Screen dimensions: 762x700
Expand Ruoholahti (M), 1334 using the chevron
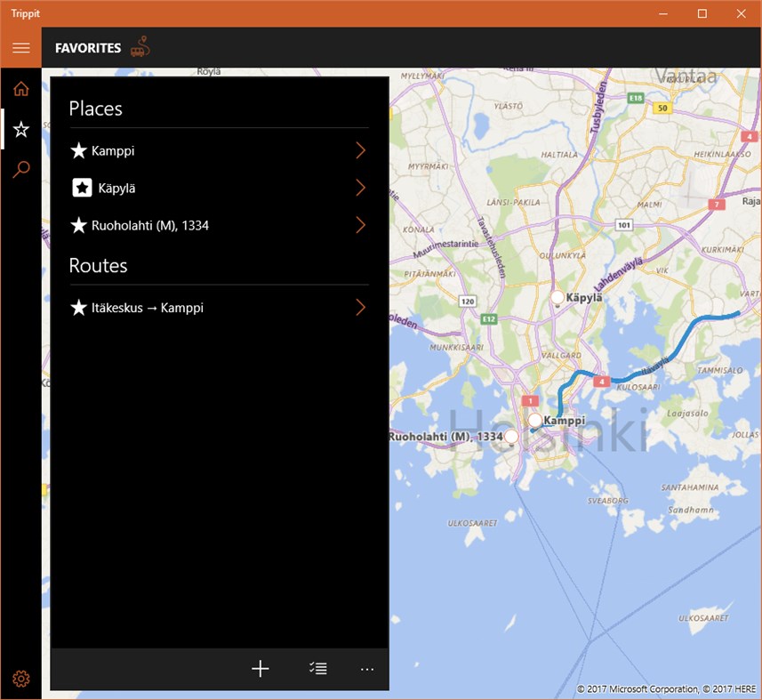[360, 225]
